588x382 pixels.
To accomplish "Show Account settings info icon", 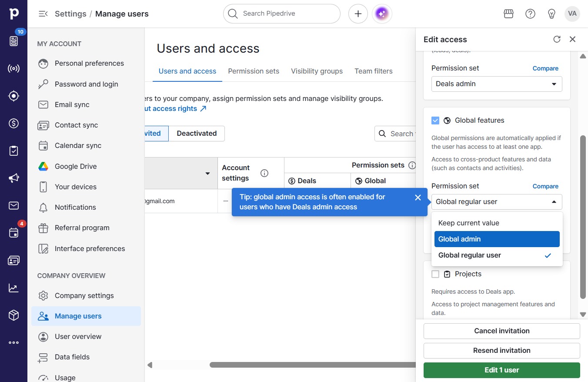I will (x=264, y=173).
